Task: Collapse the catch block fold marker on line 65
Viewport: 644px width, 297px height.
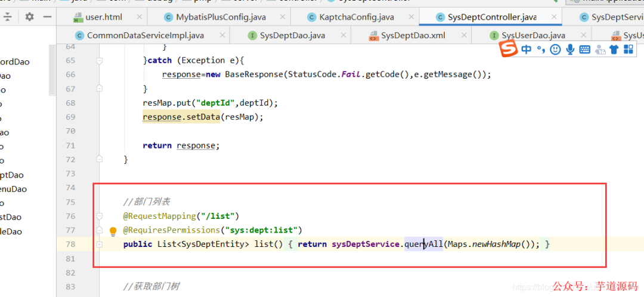Action: pyautogui.click(x=99, y=60)
